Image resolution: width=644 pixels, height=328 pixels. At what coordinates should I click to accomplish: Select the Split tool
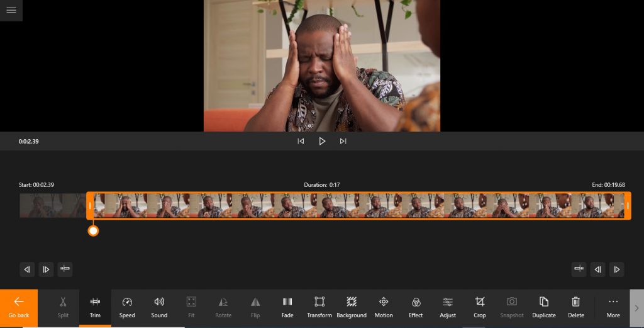(x=63, y=308)
